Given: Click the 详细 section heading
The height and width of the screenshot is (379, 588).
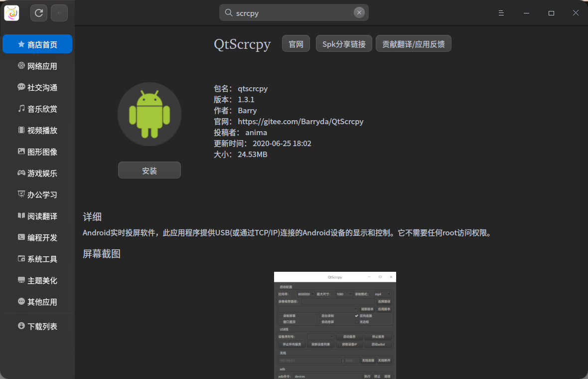Looking at the screenshot, I should coord(92,216).
